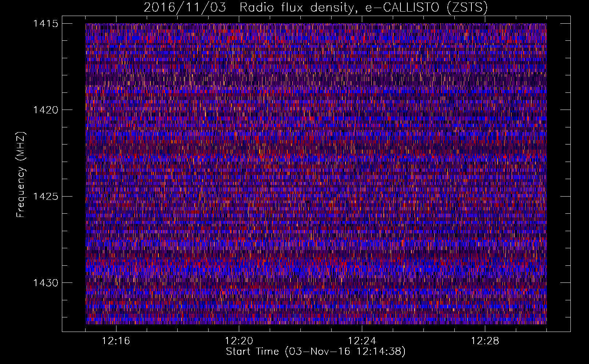589x364 pixels.
Task: Click the 'Frequency (MHZ)' axis label
Action: [21, 175]
